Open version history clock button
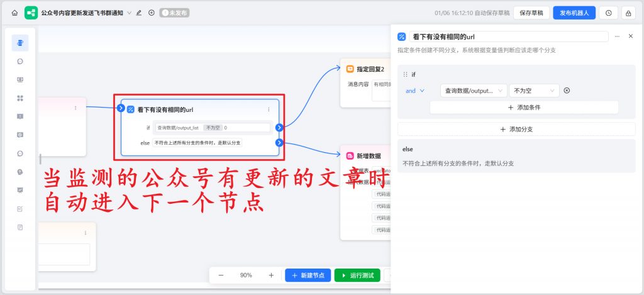644x295 pixels. point(608,13)
